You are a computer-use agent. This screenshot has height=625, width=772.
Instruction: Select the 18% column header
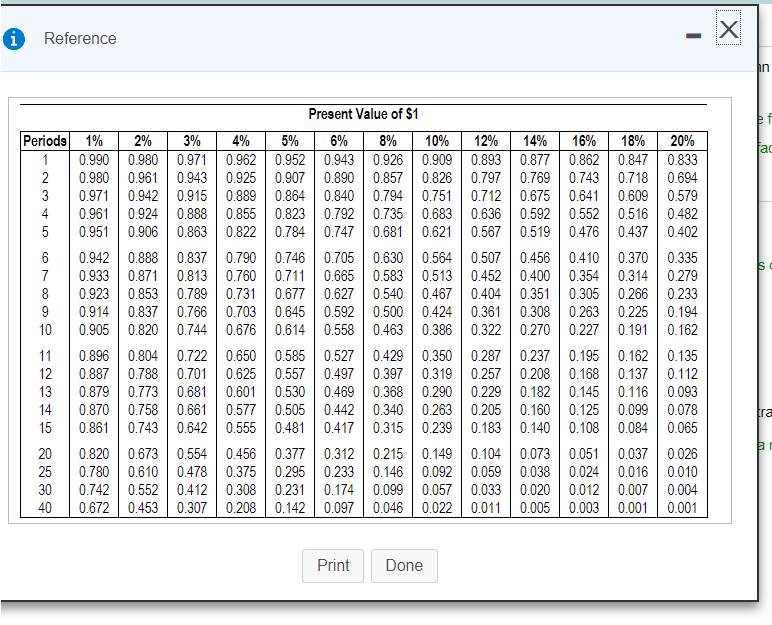point(633,141)
